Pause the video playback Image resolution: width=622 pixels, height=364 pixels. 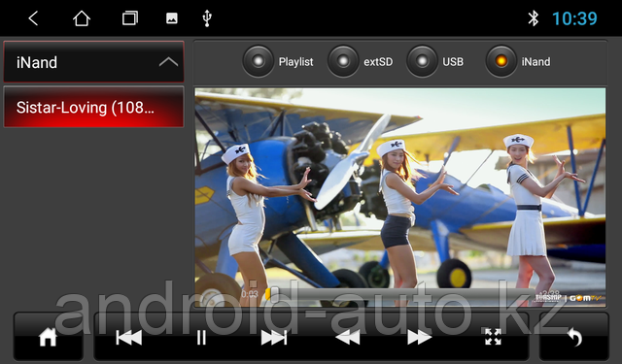tap(201, 338)
